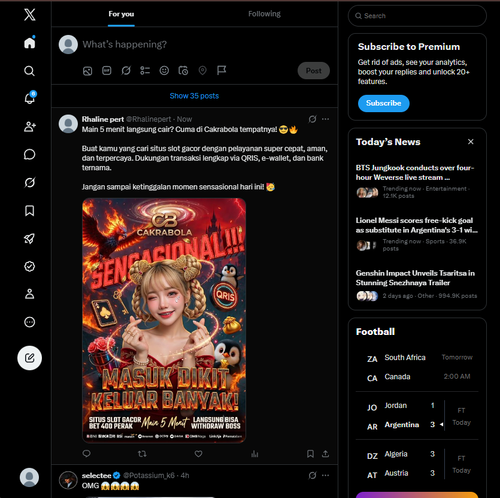Click composer profile avatar
Screen dimensions: 500x498
click(x=68, y=44)
